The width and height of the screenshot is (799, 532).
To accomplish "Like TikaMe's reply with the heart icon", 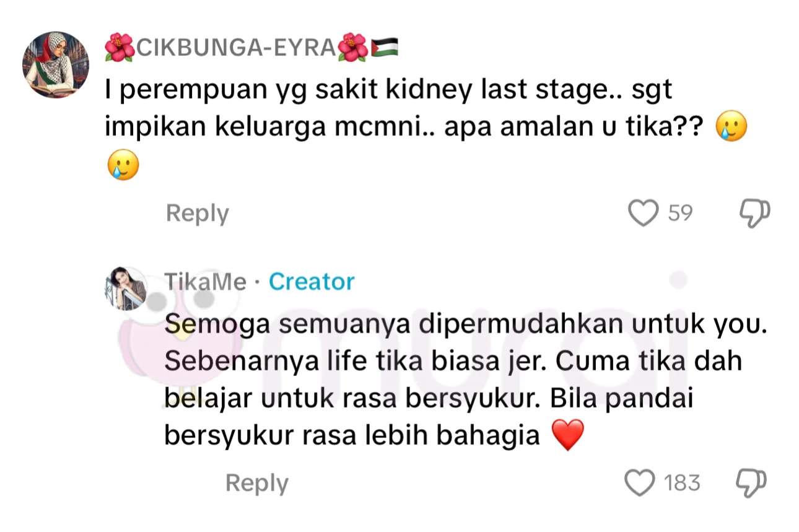I will [x=639, y=483].
